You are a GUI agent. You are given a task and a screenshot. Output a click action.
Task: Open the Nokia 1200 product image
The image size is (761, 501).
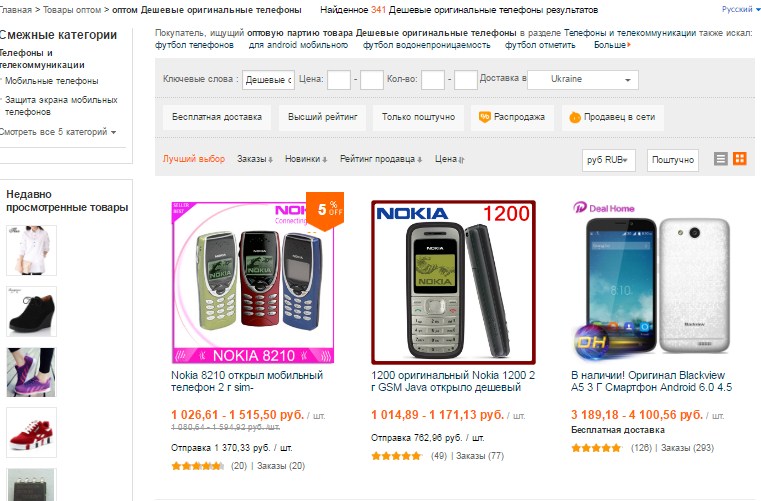click(453, 283)
